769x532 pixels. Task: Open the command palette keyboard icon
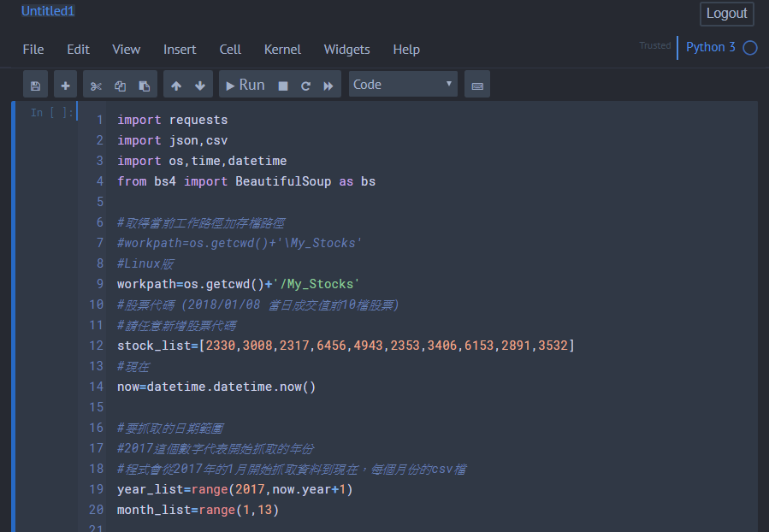coord(477,85)
